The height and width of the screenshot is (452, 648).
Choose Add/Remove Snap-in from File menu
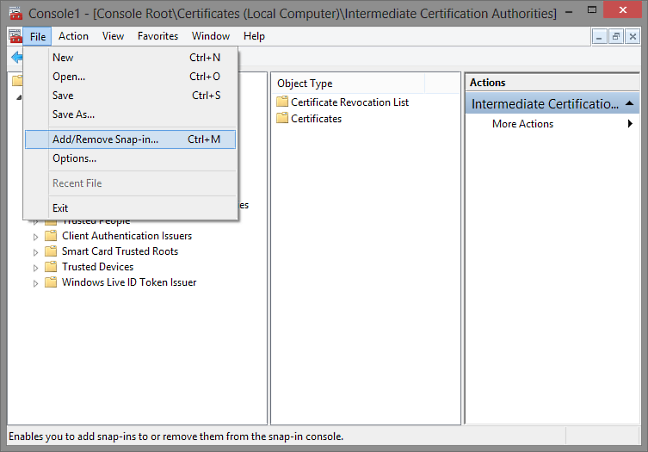tap(105, 139)
